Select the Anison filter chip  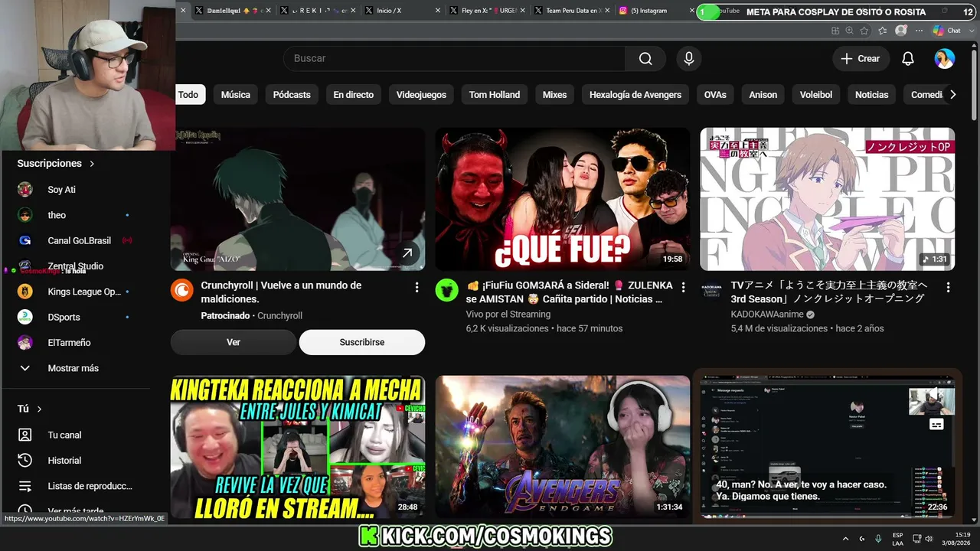coord(763,95)
